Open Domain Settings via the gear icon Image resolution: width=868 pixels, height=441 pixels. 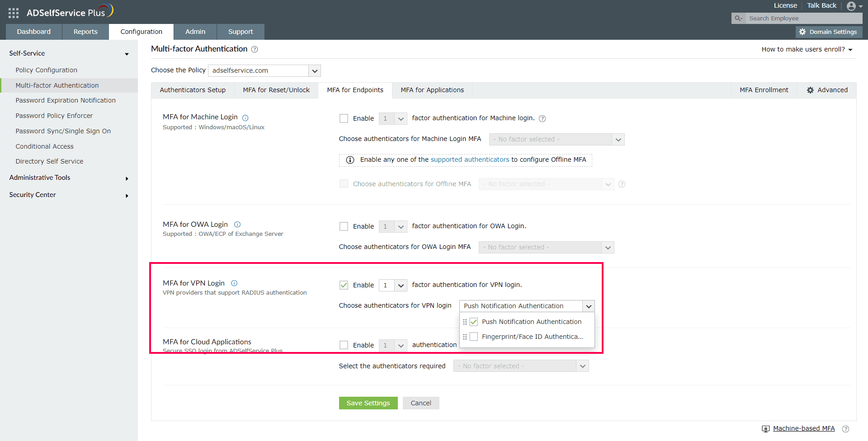coord(803,32)
